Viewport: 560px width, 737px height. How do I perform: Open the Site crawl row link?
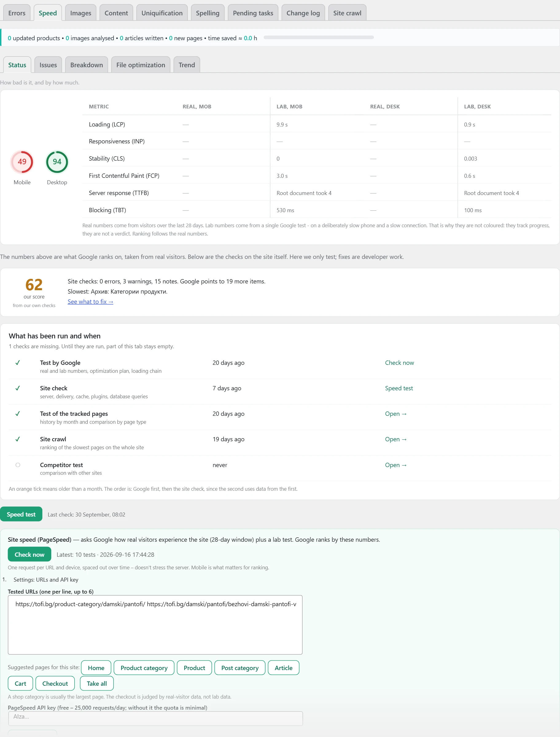[396, 439]
